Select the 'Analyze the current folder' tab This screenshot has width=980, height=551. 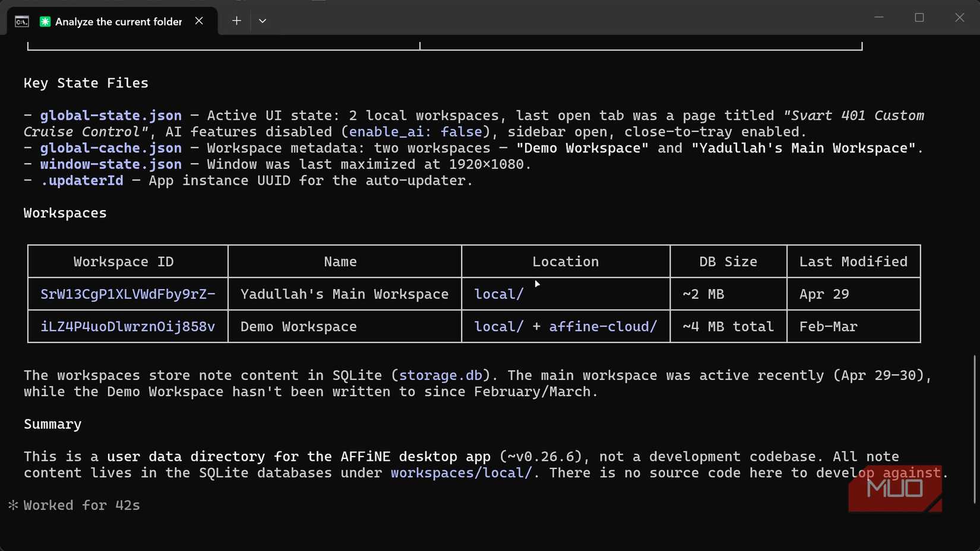pos(118,21)
